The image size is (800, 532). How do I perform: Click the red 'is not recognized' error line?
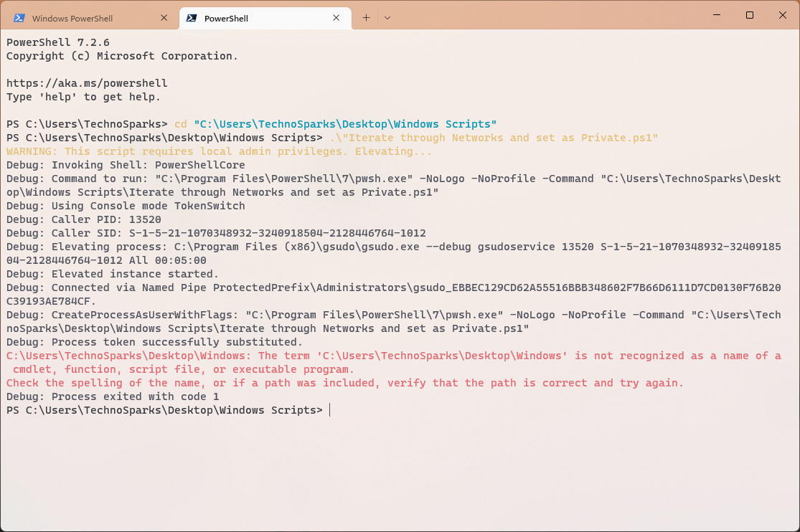(x=393, y=363)
